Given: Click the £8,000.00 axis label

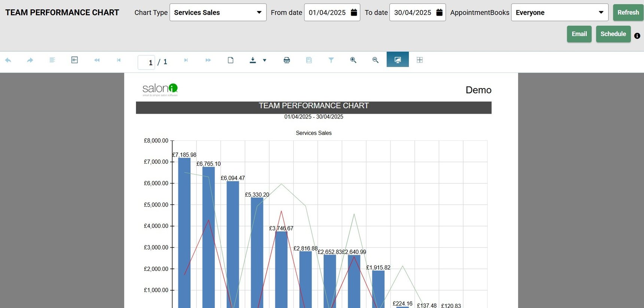Looking at the screenshot, I should pos(156,141).
